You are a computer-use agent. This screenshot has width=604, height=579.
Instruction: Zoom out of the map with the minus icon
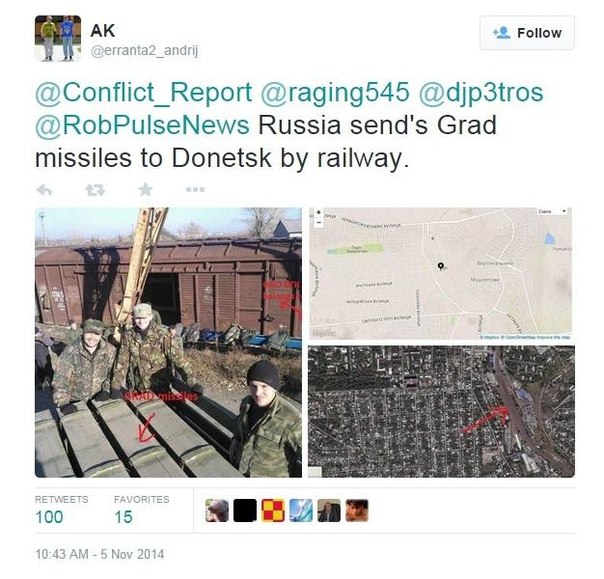(319, 222)
